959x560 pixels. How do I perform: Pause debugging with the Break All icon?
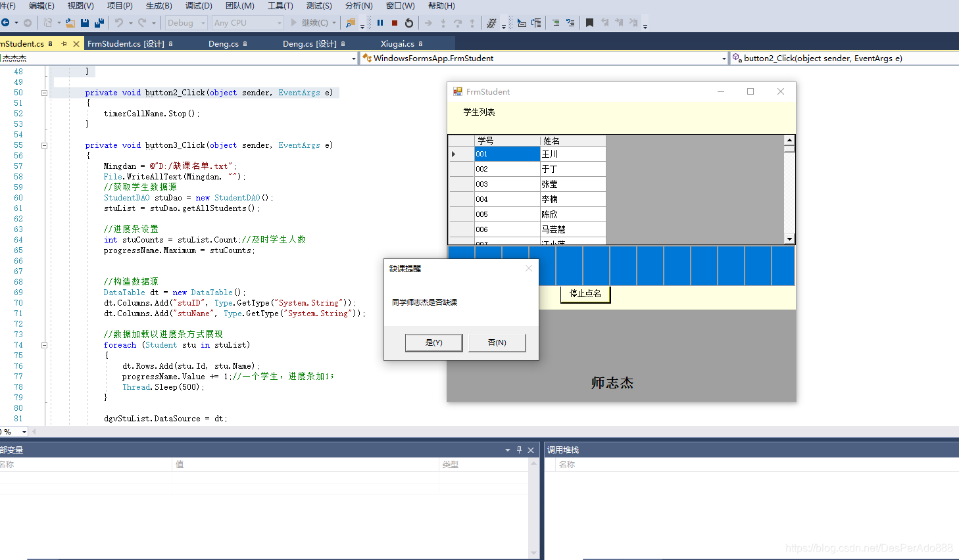tap(380, 23)
